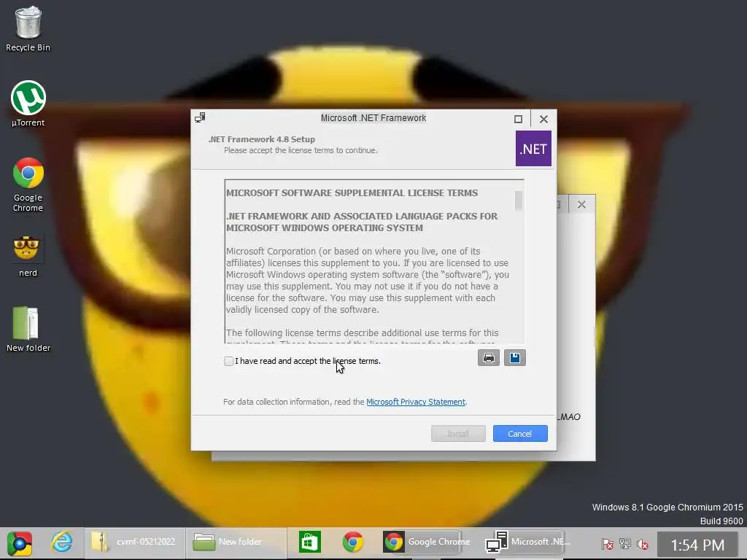This screenshot has height=560, width=747.
Task: Click the license text scrollbar thumb
Action: tap(519, 201)
